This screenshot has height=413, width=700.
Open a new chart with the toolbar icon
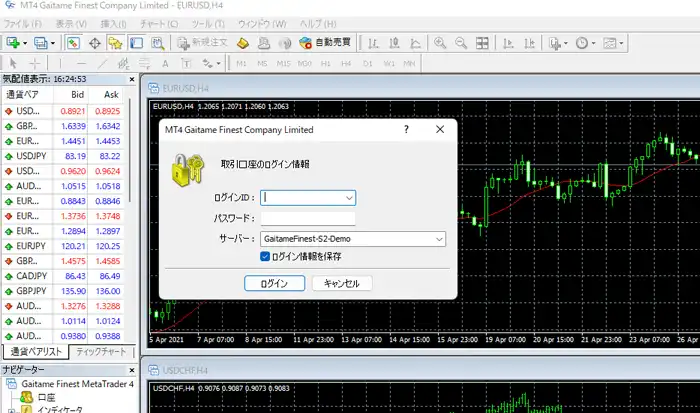click(x=13, y=43)
